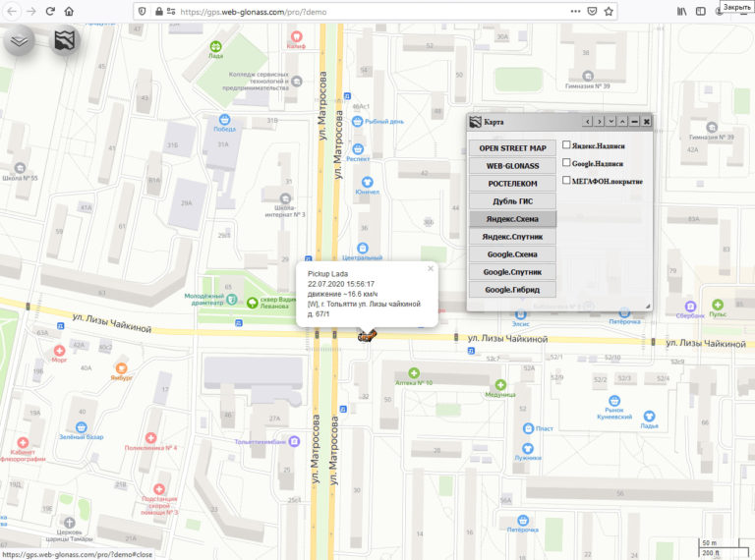Viewport: 755px width, 560px height.
Task: Reload the page
Action: coord(50,11)
